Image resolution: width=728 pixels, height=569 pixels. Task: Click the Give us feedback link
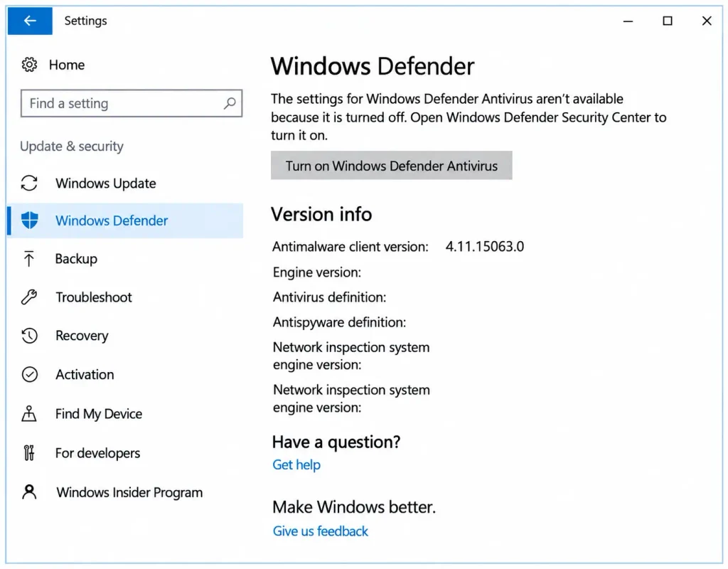click(321, 531)
